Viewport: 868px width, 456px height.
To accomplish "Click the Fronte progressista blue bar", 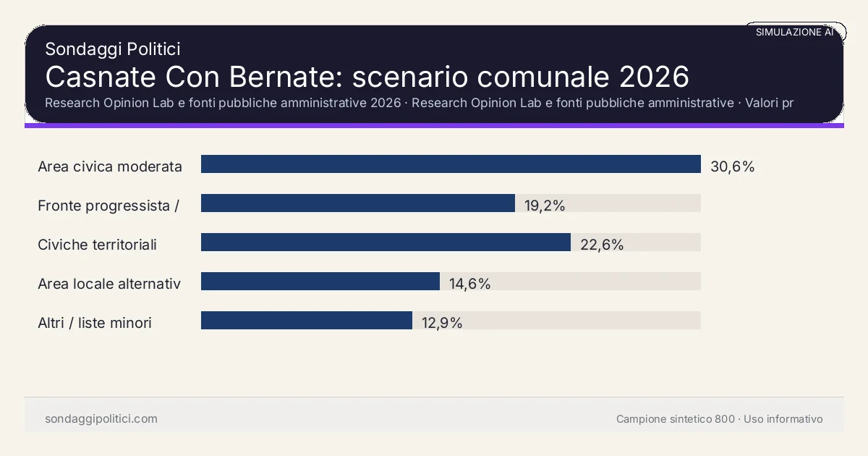I will pyautogui.click(x=357, y=203).
